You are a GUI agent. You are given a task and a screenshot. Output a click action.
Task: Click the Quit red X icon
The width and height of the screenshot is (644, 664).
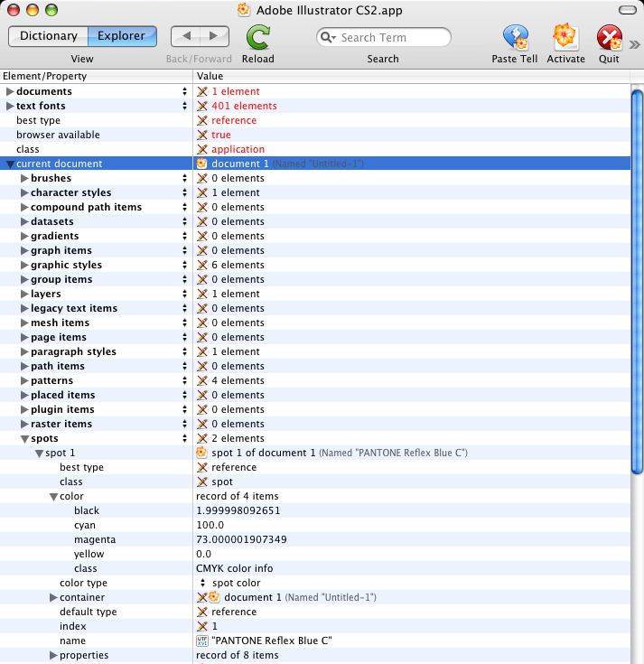610,37
